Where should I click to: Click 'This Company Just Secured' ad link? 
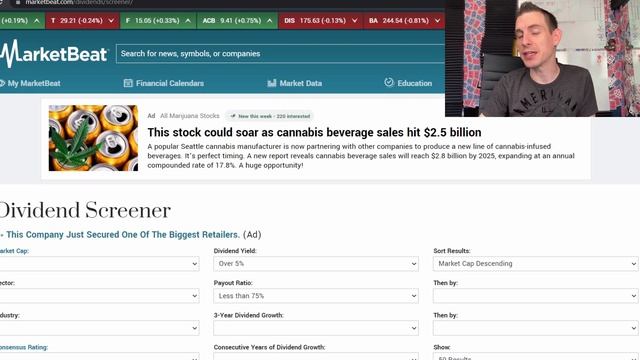point(123,235)
